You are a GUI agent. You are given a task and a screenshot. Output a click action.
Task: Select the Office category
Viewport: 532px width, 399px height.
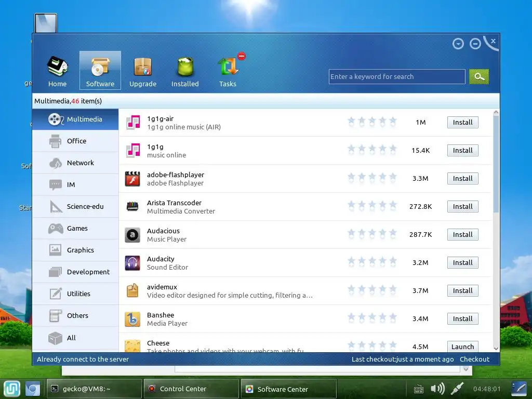75,141
